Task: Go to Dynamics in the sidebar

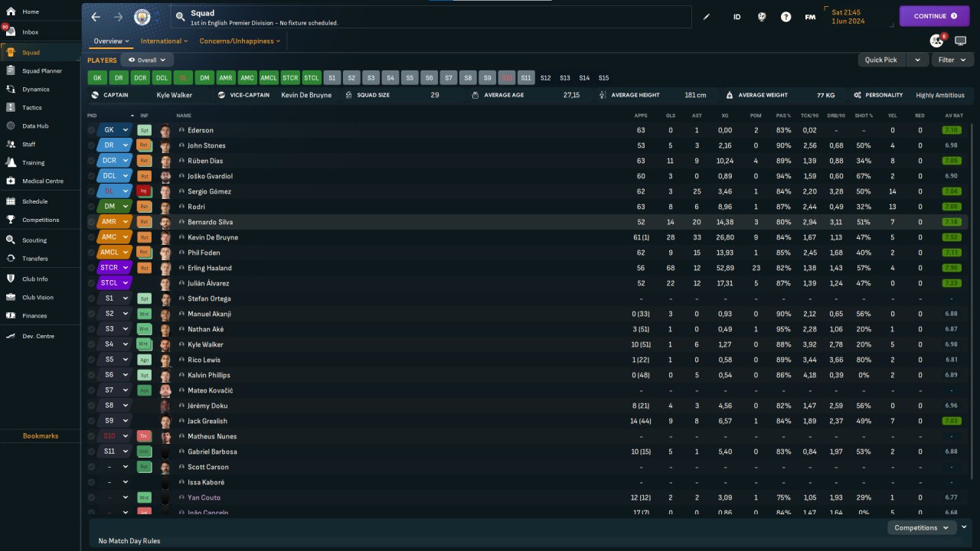Action: click(36, 90)
